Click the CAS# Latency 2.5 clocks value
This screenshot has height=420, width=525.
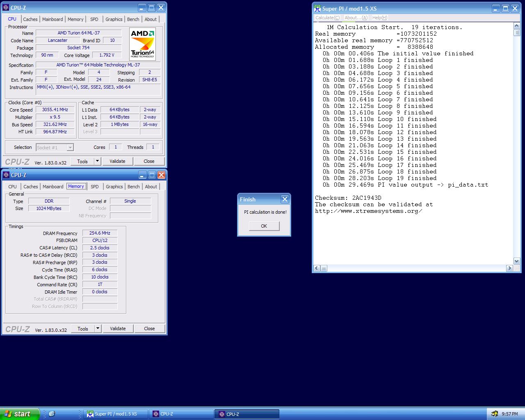click(x=100, y=248)
